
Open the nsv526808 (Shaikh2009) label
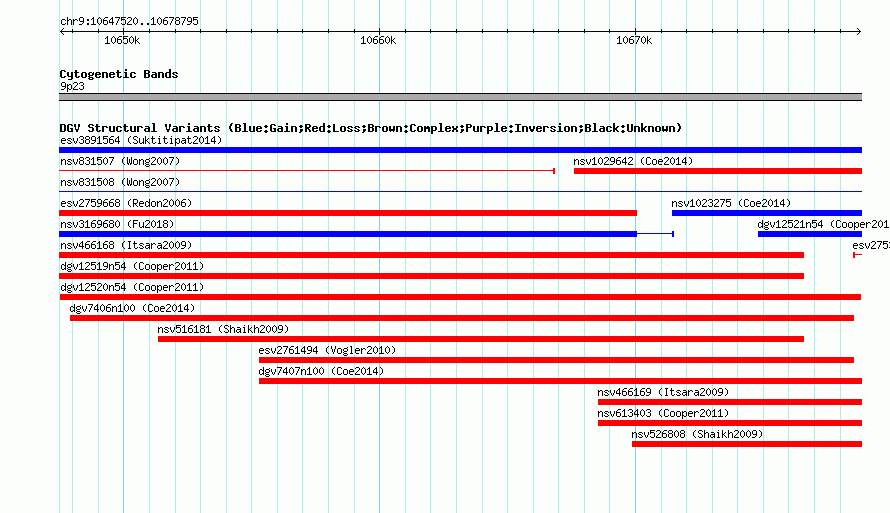(697, 434)
